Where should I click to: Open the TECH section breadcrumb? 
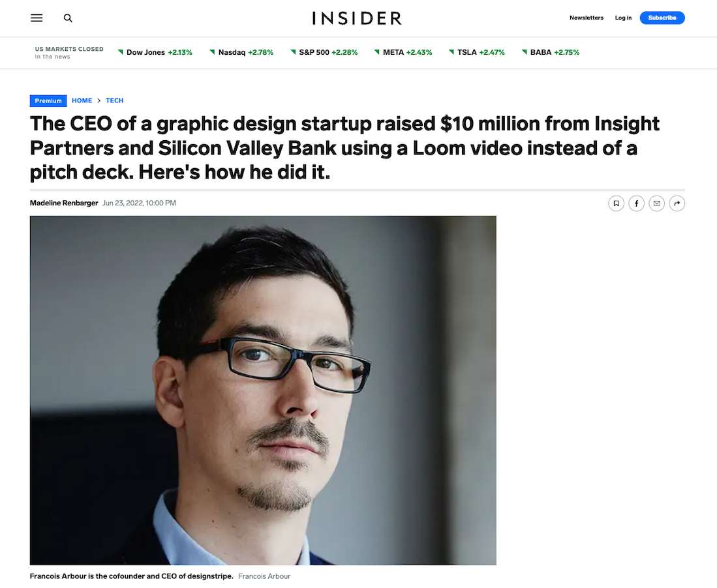(x=114, y=101)
